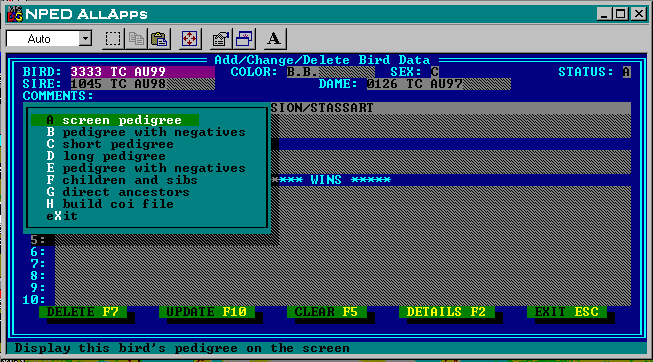Click the SEX field value 'C'
This screenshot has height=362, width=653.
coord(435,72)
